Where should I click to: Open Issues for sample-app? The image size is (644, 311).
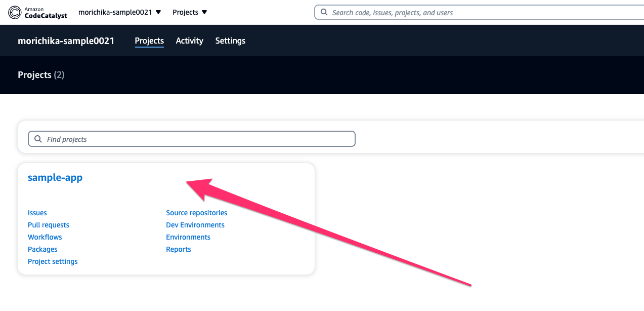point(37,213)
